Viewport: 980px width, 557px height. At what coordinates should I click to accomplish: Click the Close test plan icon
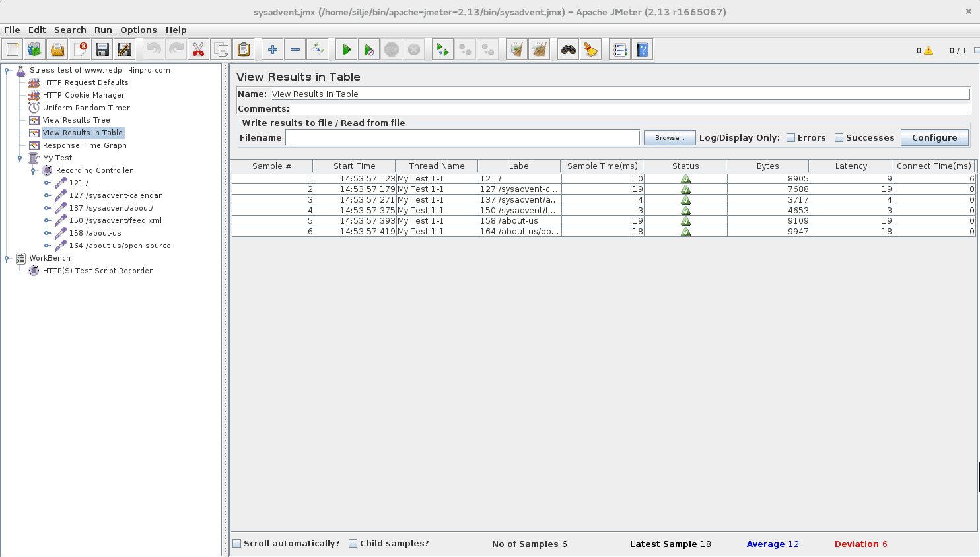pos(80,49)
